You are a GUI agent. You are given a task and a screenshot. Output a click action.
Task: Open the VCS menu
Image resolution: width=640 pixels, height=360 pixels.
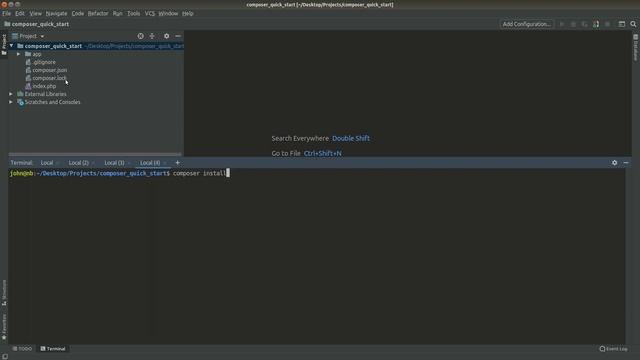(x=149, y=13)
